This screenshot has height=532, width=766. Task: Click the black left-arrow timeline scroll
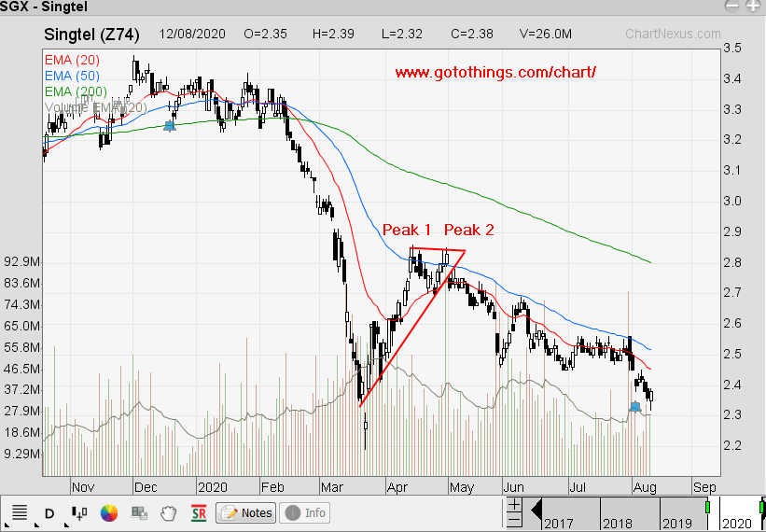(536, 511)
